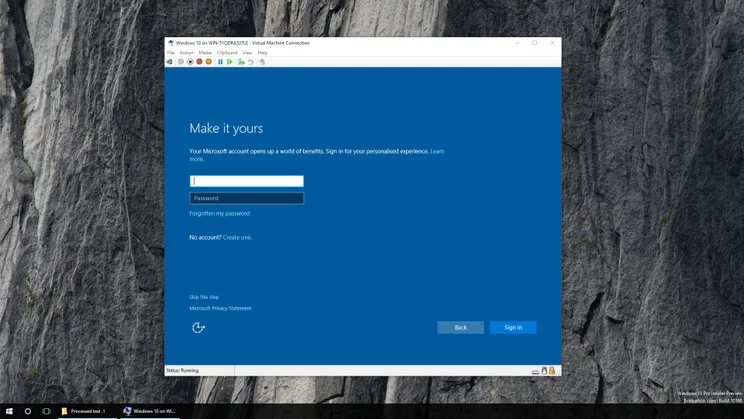This screenshot has height=419, width=744.
Task: Click the red Shut Down toolbar icon
Action: (199, 62)
